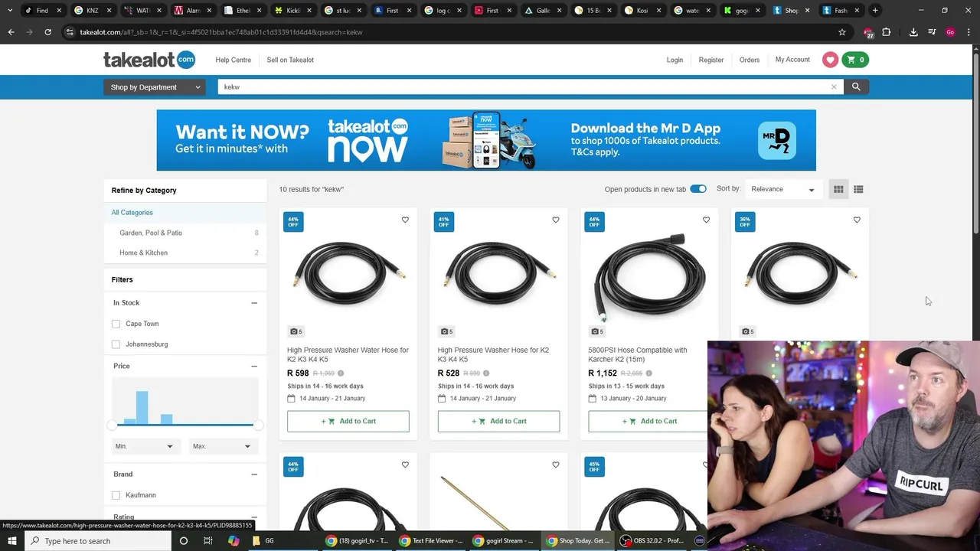This screenshot has width=980, height=551.
Task: Open My Account link
Action: click(x=792, y=60)
